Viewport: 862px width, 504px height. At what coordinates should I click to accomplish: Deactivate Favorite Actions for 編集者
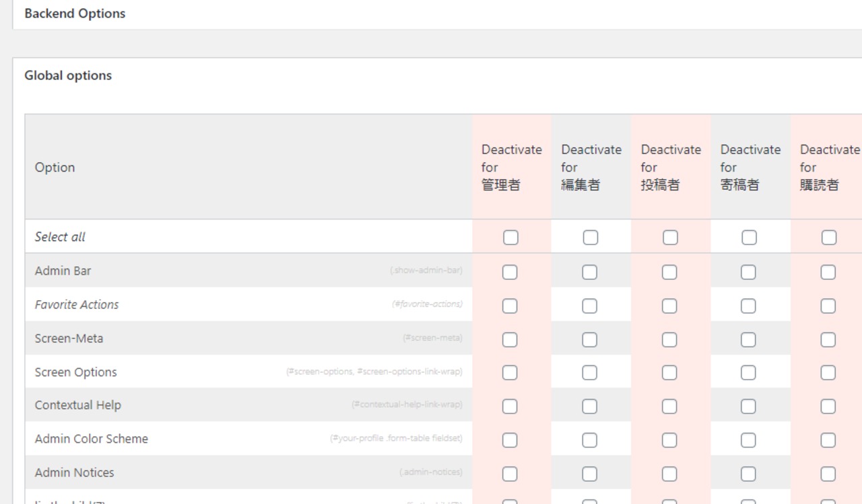pos(589,306)
